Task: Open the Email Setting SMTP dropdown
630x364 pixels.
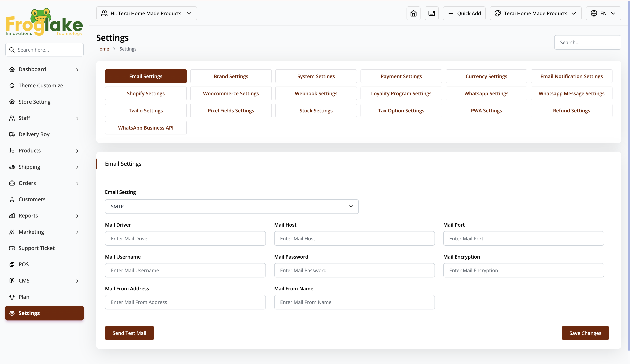Action: point(232,207)
